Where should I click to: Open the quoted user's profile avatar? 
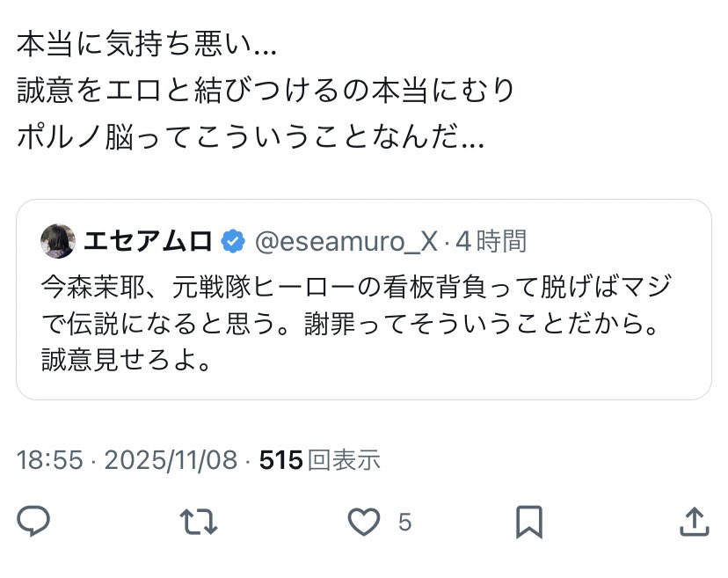(x=58, y=240)
